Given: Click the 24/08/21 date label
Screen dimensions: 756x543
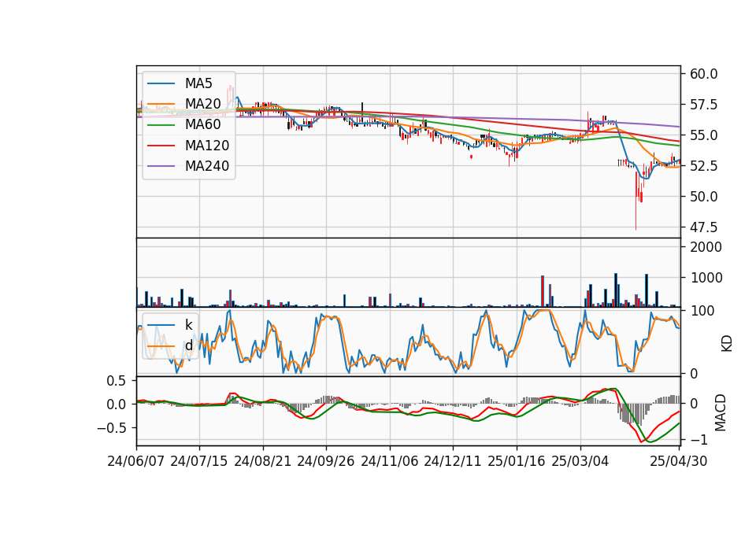Looking at the screenshot, I should 263,461.
